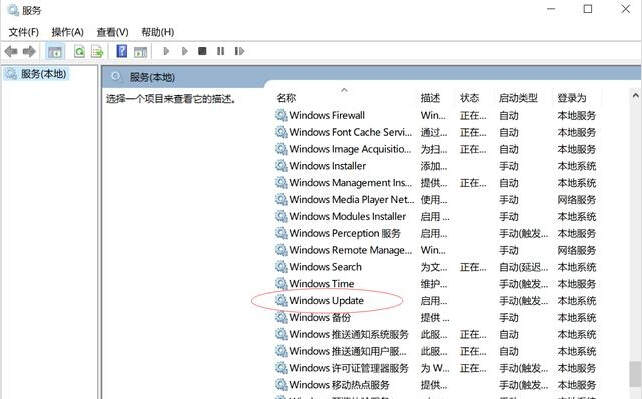Open the 操作(A) menu
Screen dimensions: 642x399
tap(68, 32)
